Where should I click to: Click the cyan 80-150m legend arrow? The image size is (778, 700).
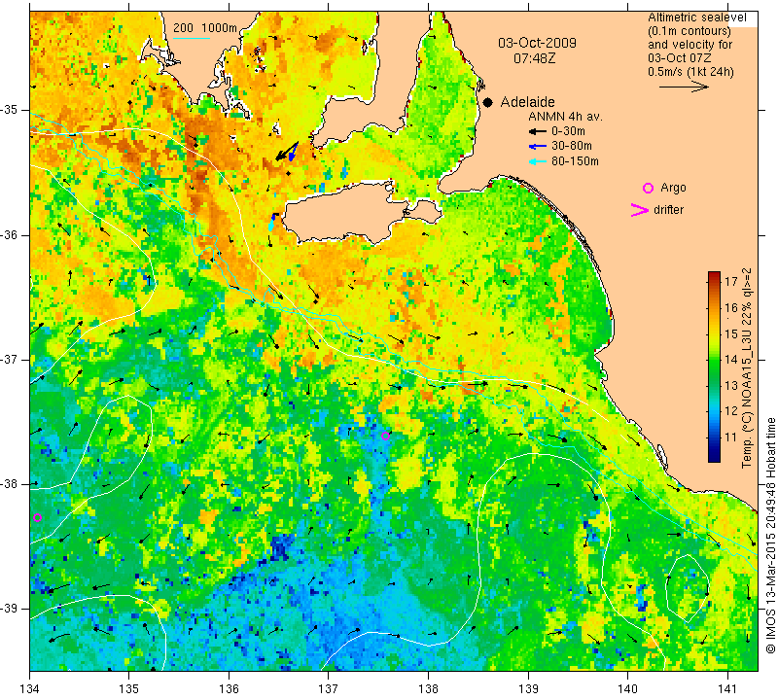pyautogui.click(x=538, y=161)
